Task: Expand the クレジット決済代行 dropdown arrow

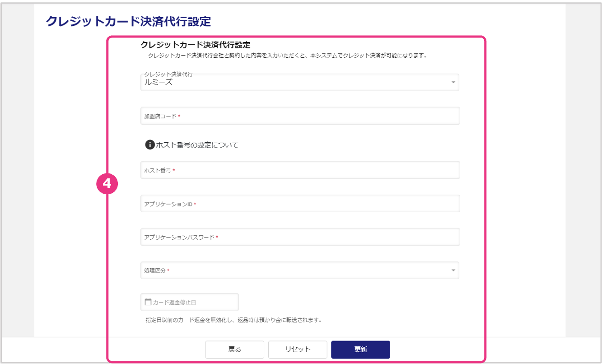Action: click(x=453, y=83)
